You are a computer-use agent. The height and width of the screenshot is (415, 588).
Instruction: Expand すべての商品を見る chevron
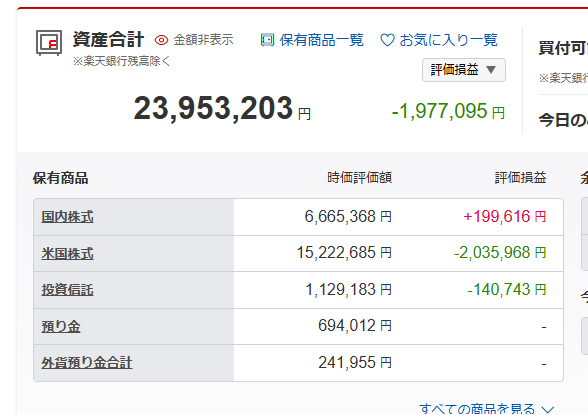point(548,409)
